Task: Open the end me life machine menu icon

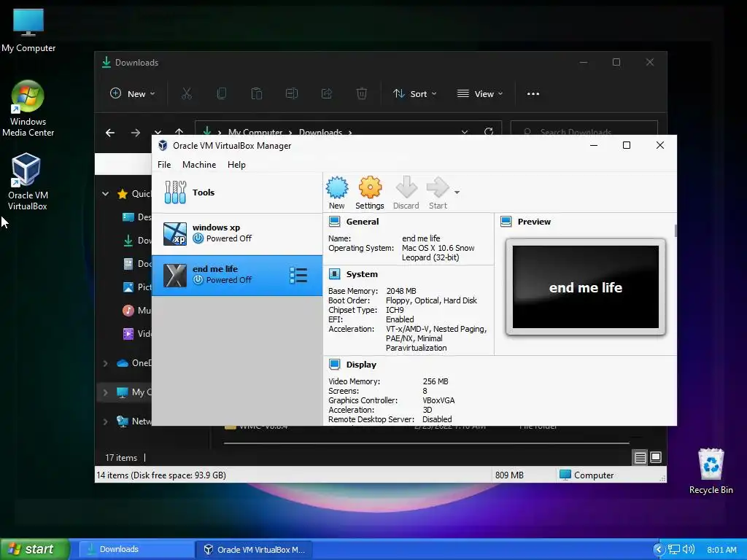Action: point(298,275)
